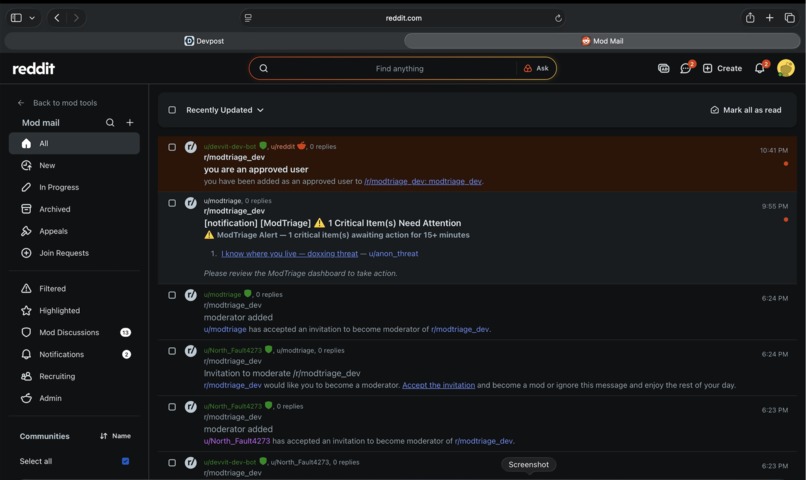This screenshot has width=806, height=480.
Task: Sort communities by Name
Action: tap(116, 436)
